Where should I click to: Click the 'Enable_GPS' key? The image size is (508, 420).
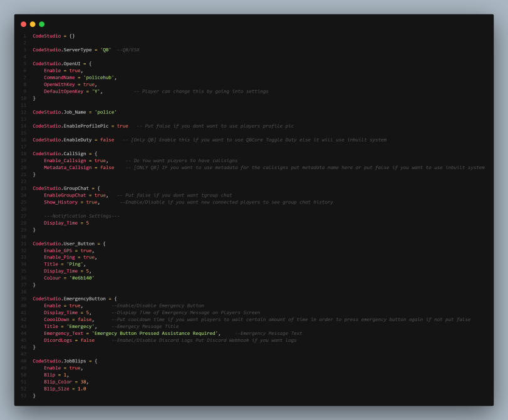[x=58, y=250]
